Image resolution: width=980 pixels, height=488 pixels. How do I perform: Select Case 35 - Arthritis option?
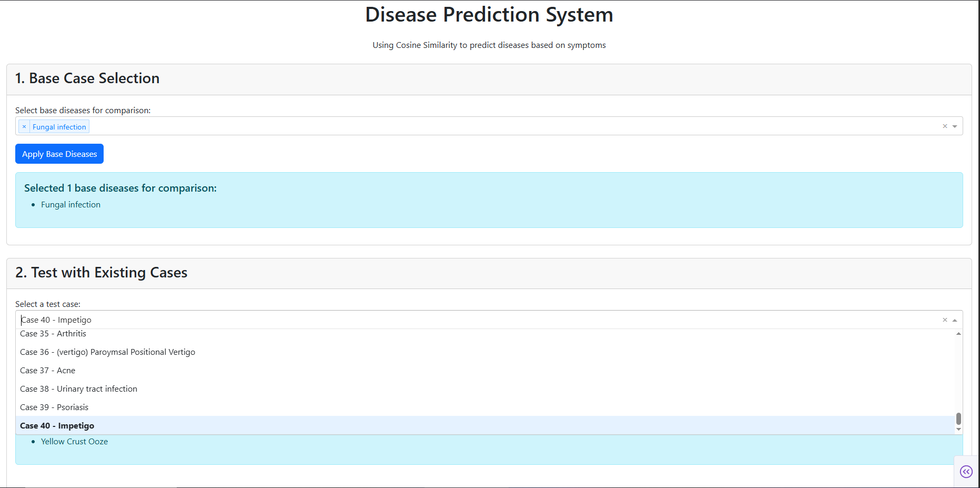(485, 334)
